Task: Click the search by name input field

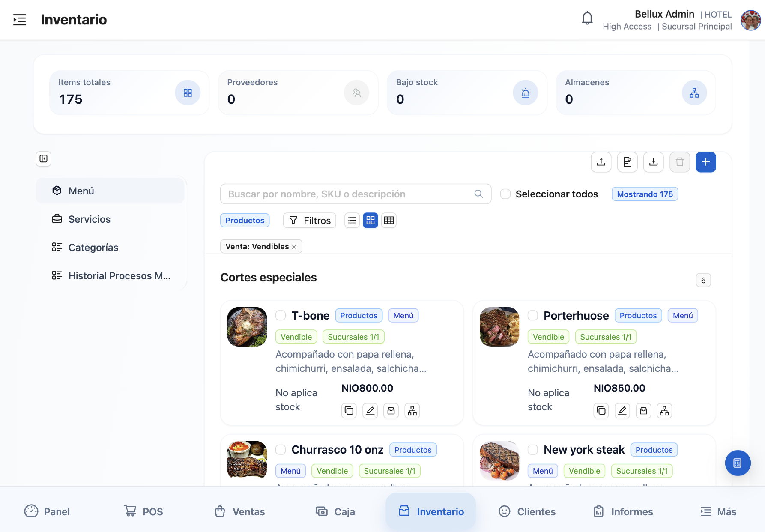Action: coord(356,194)
